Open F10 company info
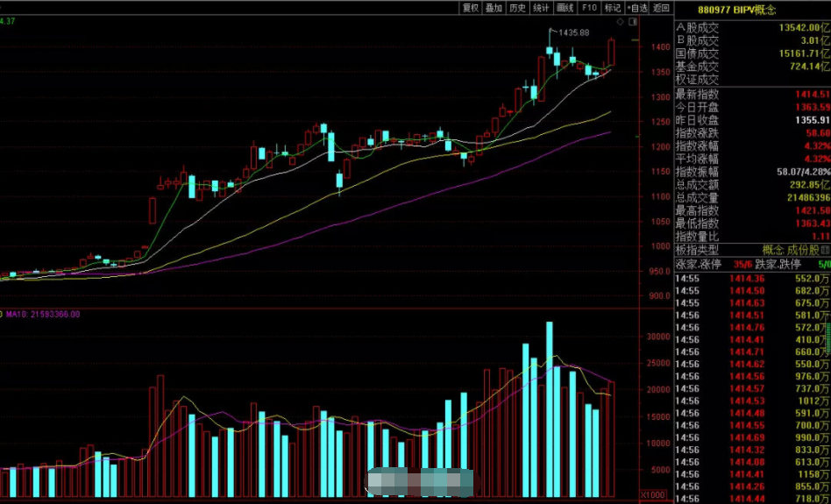The height and width of the screenshot is (504, 831). coord(589,7)
